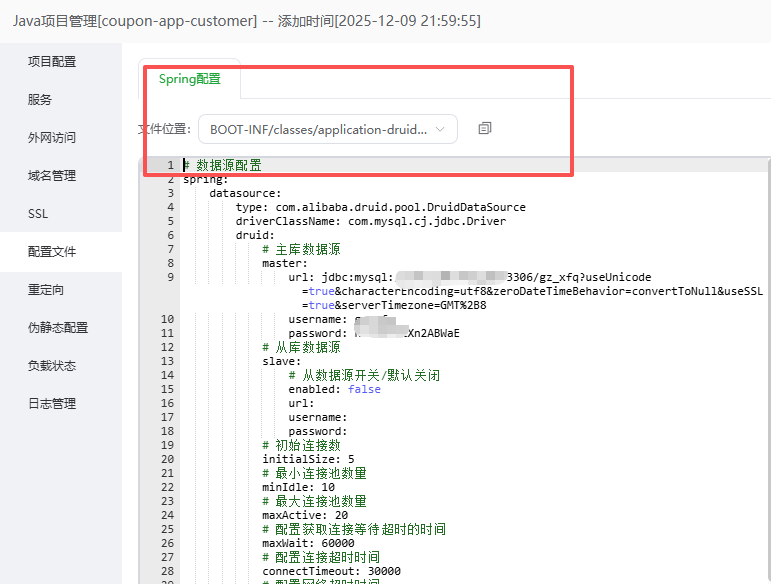Navigate to SSL settings
This screenshot has height=584, width=771.
tap(38, 214)
